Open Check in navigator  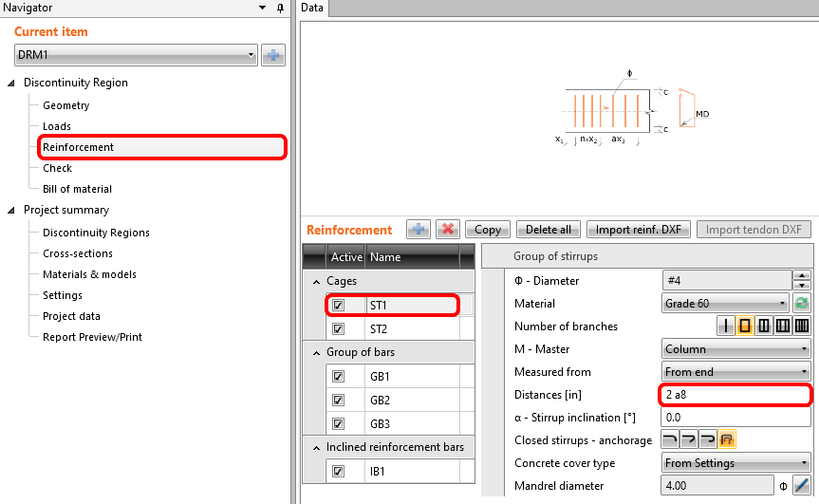[x=57, y=168]
